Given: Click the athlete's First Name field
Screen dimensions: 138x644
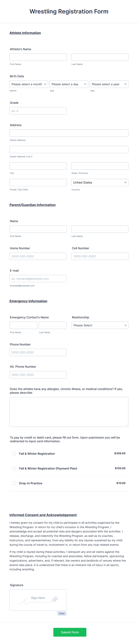Looking at the screenshot, I should click(x=38, y=57).
